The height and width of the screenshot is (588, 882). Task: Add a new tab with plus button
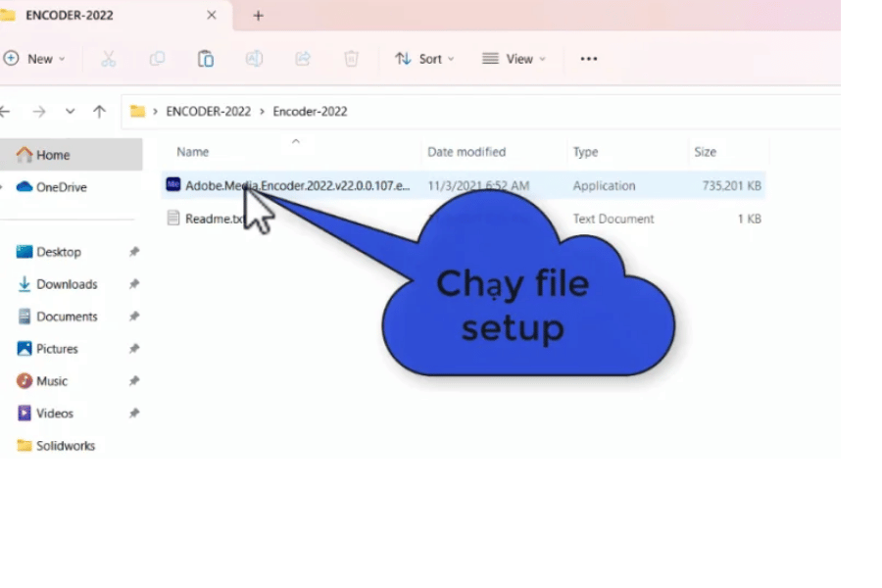tap(259, 16)
